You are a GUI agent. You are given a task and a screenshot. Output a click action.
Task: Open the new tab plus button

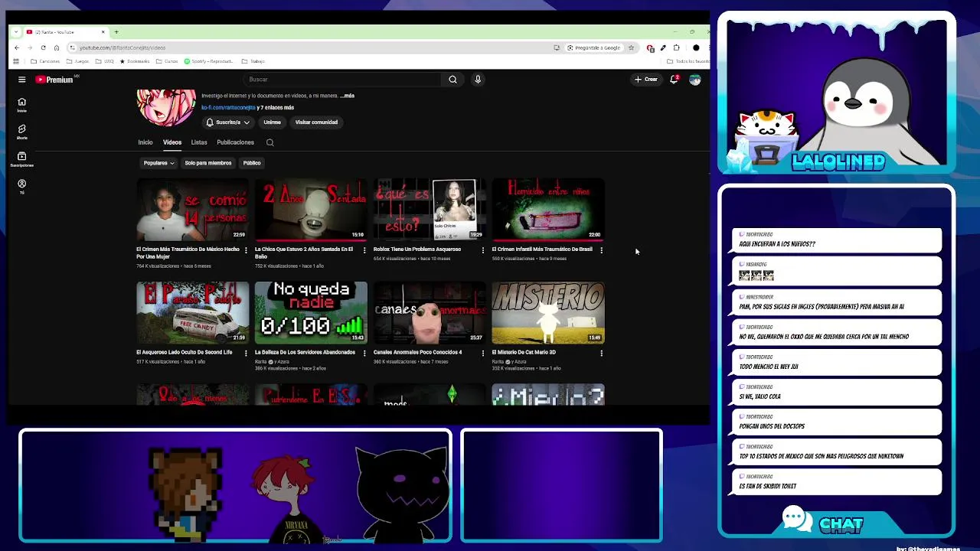click(116, 32)
